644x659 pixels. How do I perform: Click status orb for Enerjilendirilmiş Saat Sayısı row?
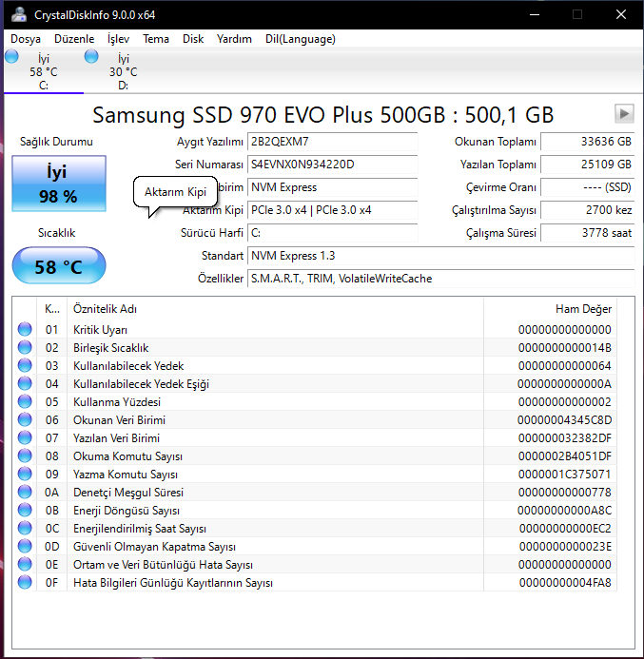coord(25,528)
